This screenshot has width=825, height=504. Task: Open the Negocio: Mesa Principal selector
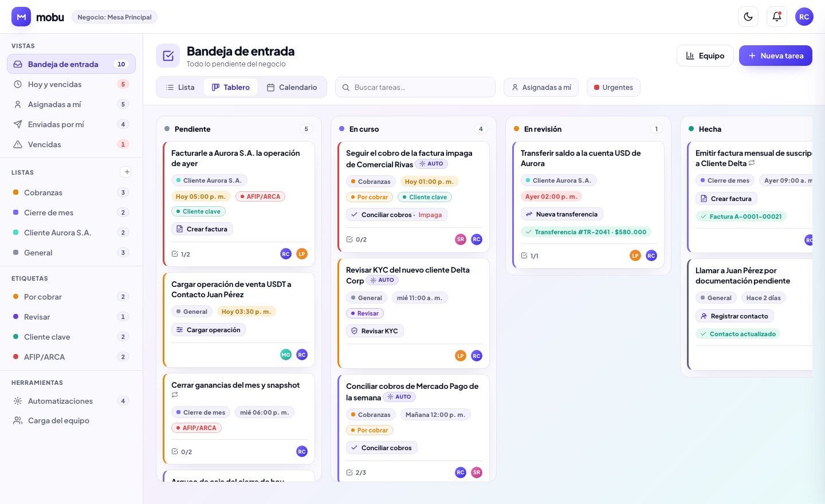coord(115,17)
